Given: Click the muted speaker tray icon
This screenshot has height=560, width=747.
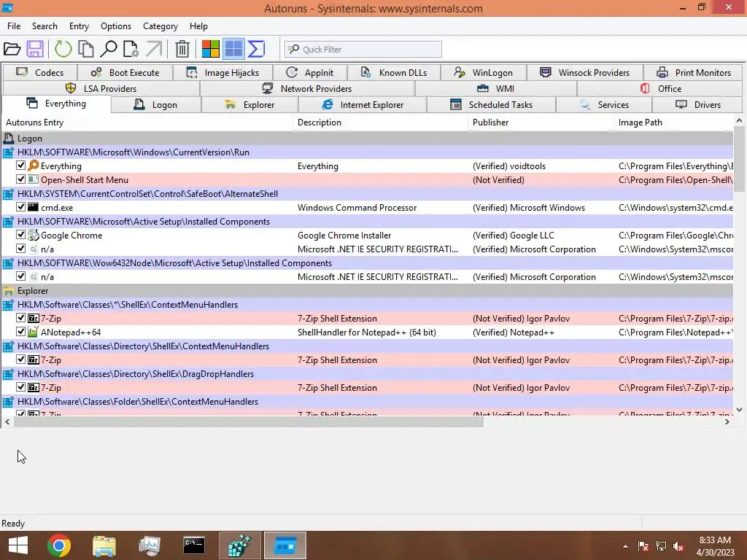Looking at the screenshot, I should [x=678, y=546].
